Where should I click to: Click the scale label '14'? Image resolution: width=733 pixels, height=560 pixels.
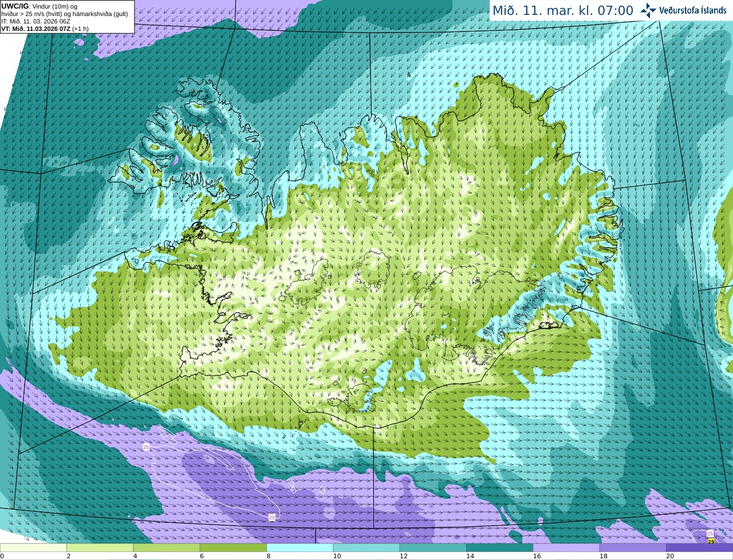coord(470,556)
